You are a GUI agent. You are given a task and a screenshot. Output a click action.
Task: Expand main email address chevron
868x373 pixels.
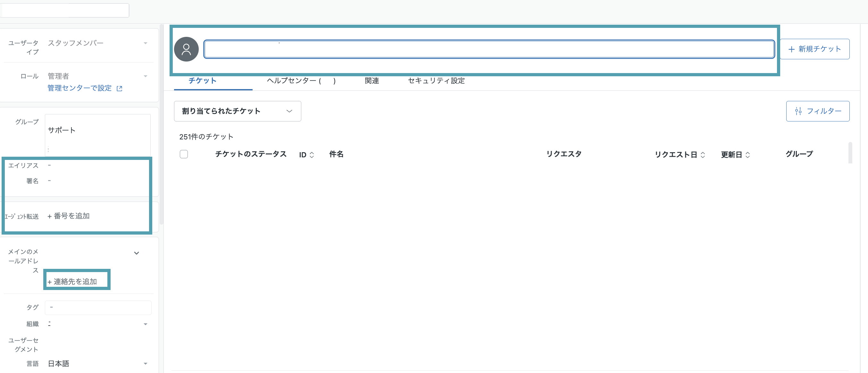[137, 253]
